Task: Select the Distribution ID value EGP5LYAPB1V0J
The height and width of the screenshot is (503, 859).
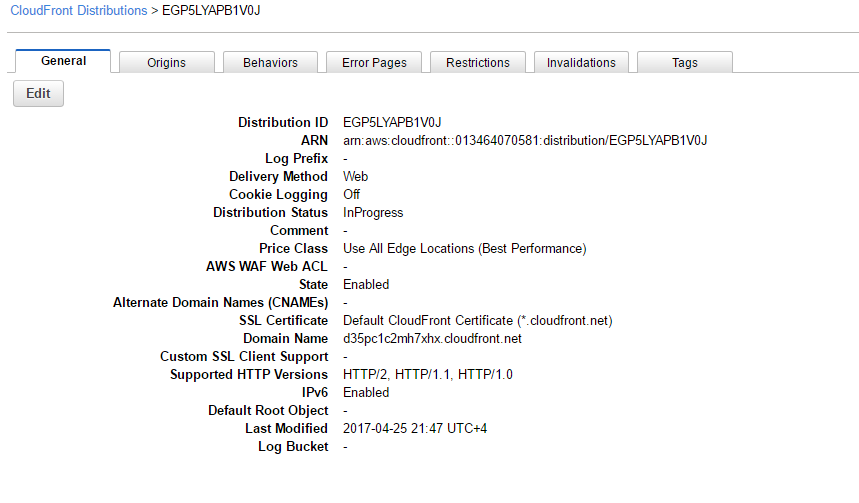Action: coord(392,122)
